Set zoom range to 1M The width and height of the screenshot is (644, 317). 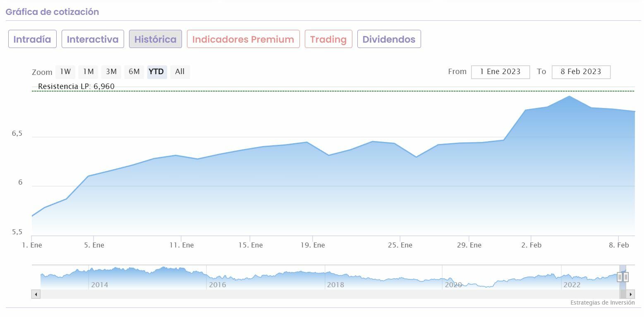[x=88, y=72]
